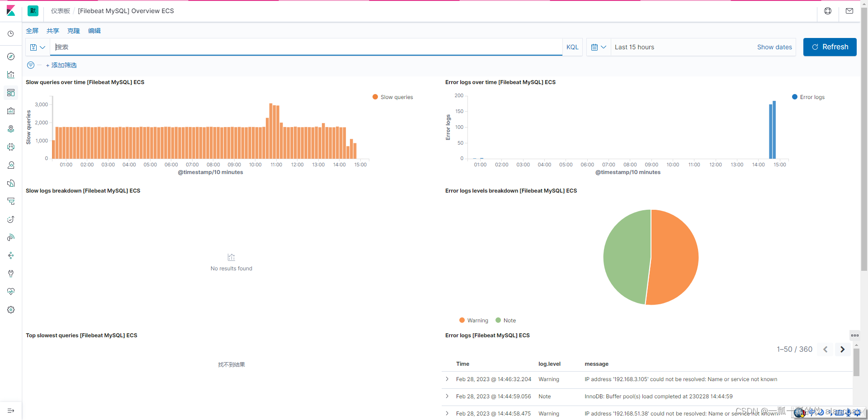Screen dimensions: 868x420
Task: Click '1–50 / 360' pagination text
Action: [794, 349]
